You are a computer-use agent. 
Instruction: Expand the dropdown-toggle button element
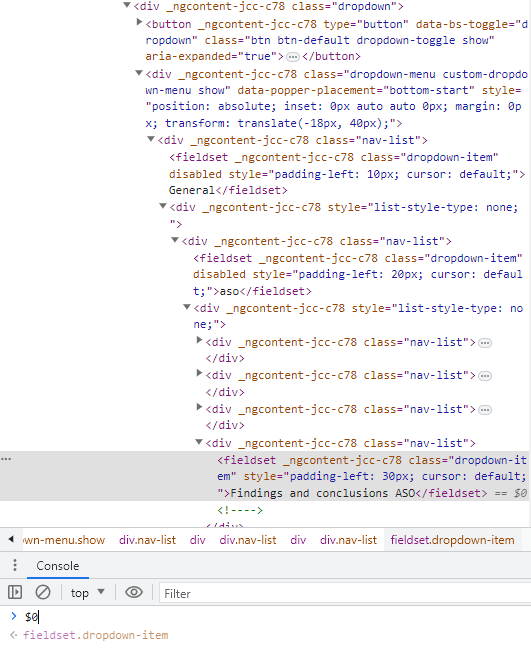click(139, 22)
